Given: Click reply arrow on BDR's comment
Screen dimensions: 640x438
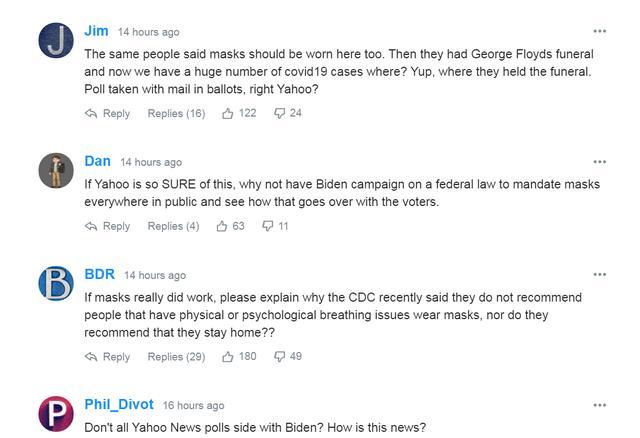Looking at the screenshot, I should click(91, 357).
